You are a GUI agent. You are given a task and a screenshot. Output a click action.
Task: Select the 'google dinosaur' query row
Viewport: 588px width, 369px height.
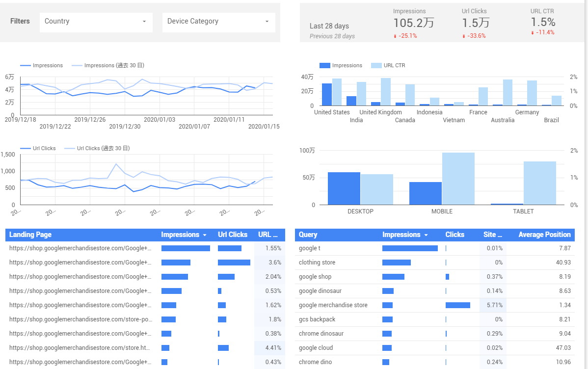point(435,291)
